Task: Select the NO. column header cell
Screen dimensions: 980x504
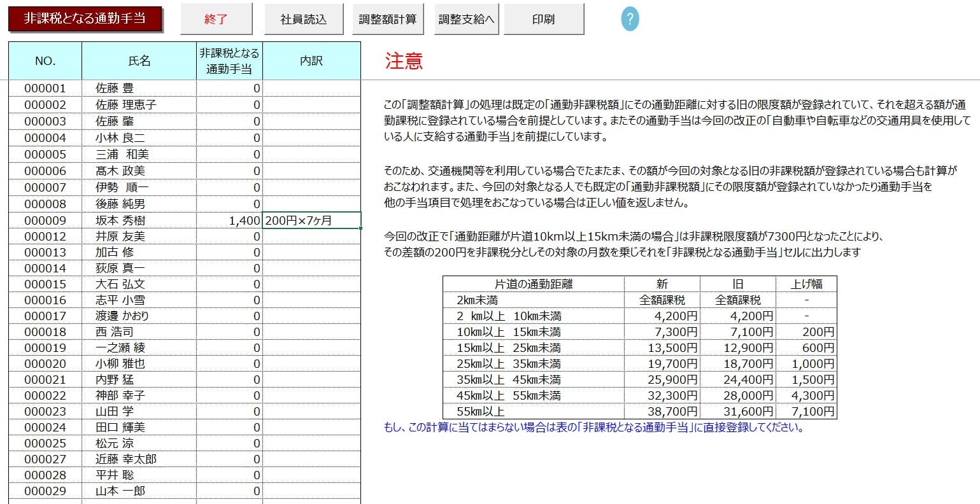Action: pos(45,60)
